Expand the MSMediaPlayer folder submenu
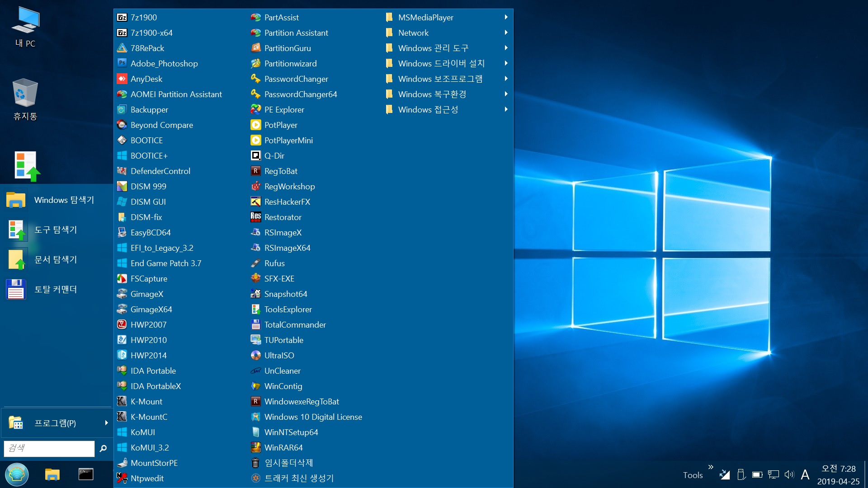This screenshot has height=488, width=868. (x=506, y=17)
